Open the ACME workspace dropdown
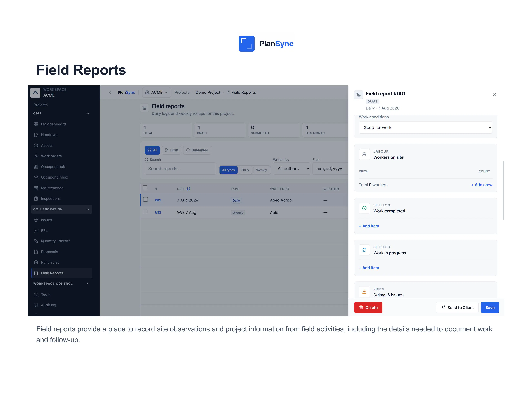532x411 pixels. point(156,93)
